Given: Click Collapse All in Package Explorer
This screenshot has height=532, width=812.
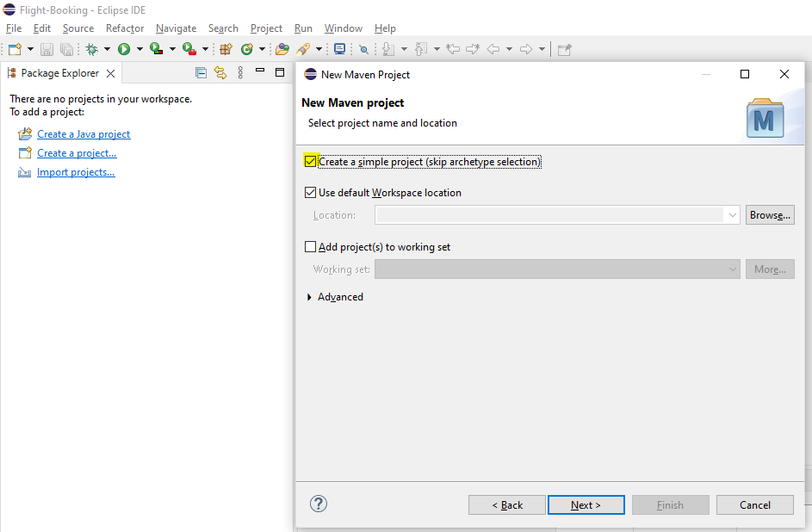Looking at the screenshot, I should click(x=201, y=73).
